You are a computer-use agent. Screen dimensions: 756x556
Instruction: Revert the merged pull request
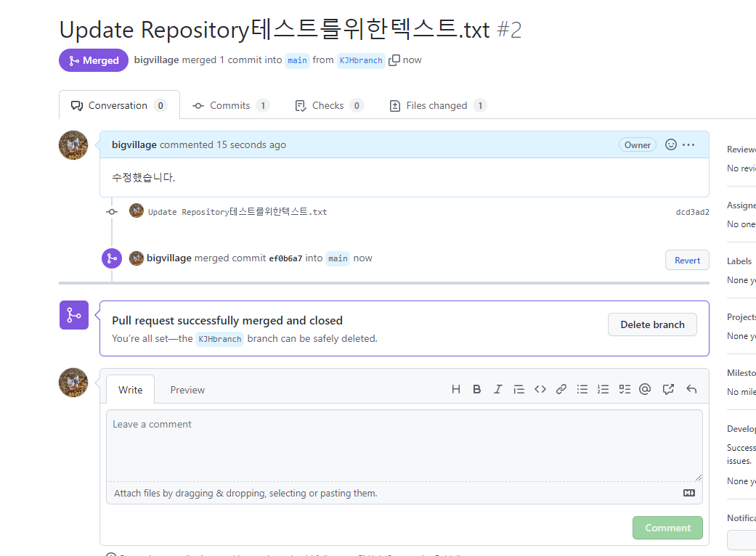point(687,260)
